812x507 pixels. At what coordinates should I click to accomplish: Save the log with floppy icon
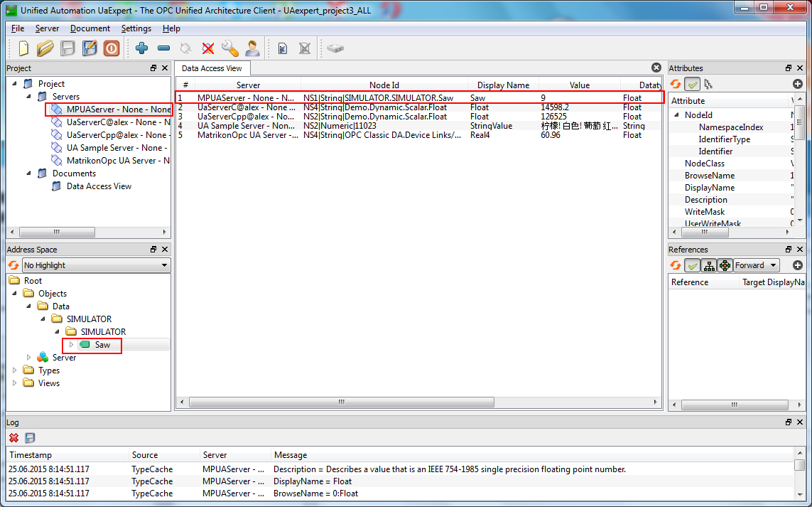[30, 438]
